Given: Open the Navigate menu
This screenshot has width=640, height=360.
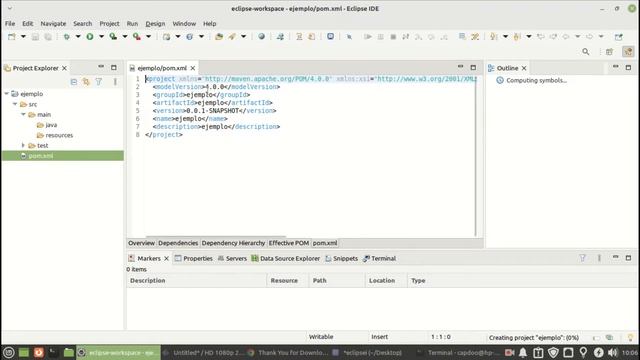Looking at the screenshot, I should (53, 24).
